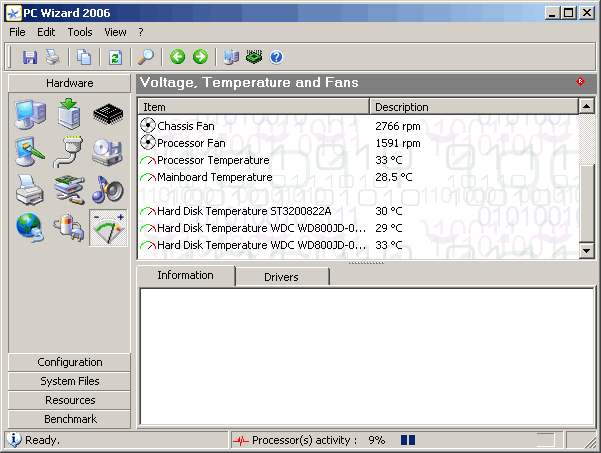601x453 pixels.
Task: Open the Drives disc and floppy icon
Action: click(x=108, y=152)
